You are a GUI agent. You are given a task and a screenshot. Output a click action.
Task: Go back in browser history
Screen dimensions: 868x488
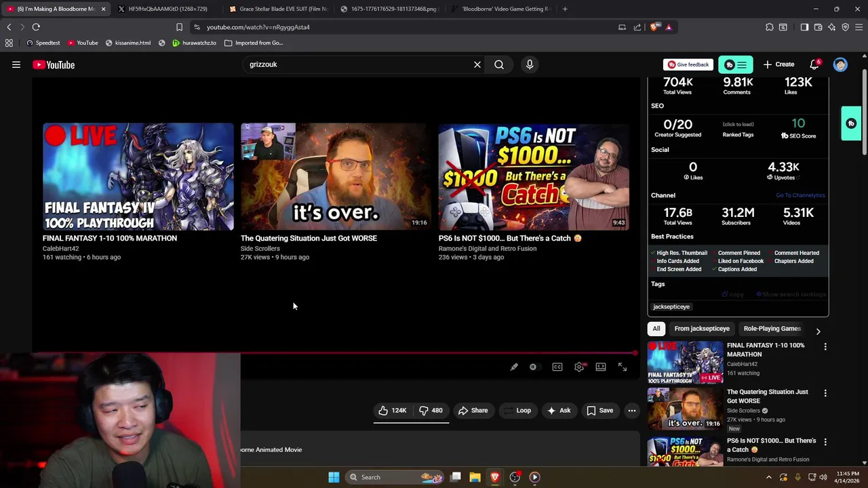(x=9, y=27)
